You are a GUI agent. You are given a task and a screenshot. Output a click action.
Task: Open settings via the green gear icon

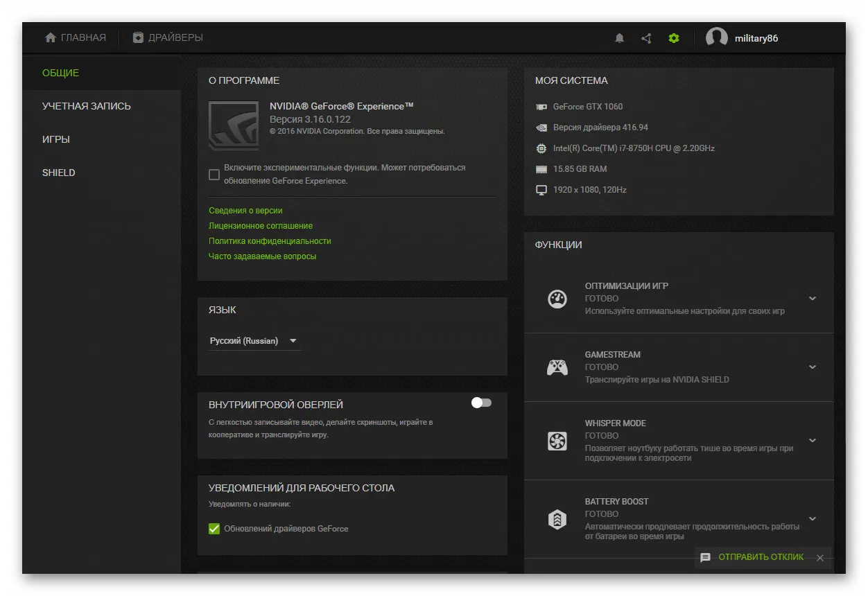[x=673, y=38]
